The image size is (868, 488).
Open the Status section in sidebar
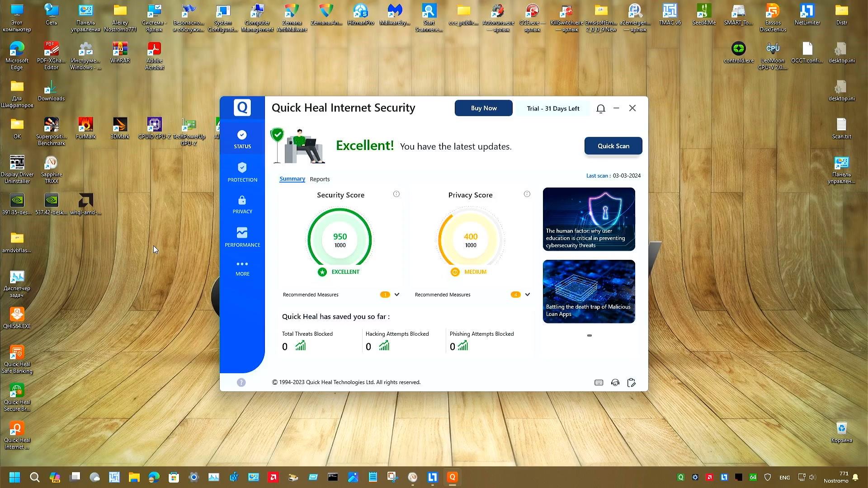(242, 139)
